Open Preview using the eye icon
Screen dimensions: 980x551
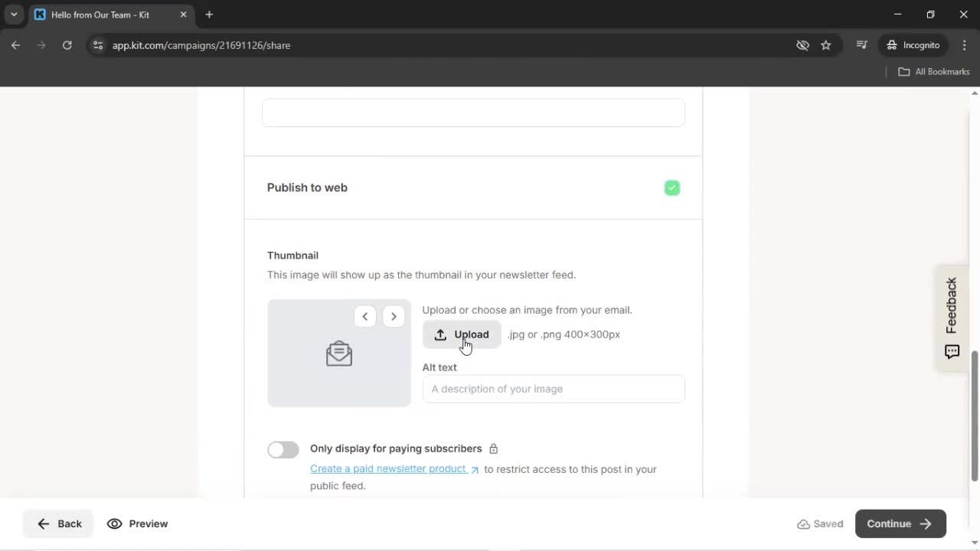[116, 523]
